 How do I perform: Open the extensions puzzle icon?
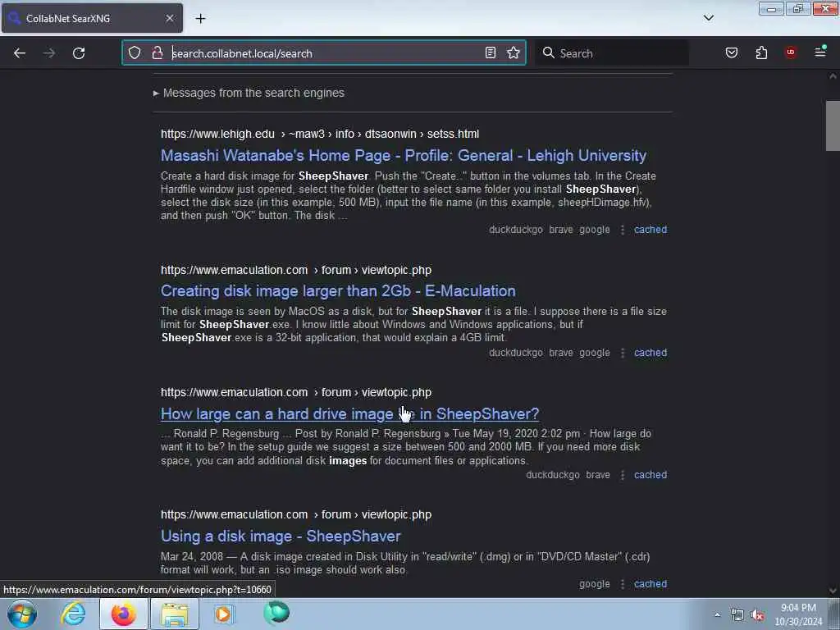coord(761,52)
